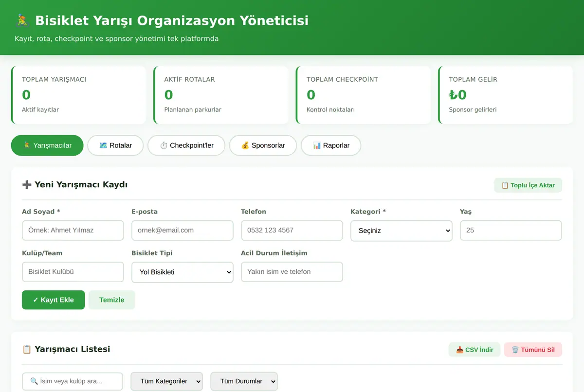Click the cyclist icon in the header title
Image resolution: width=584 pixels, height=392 pixels.
22,21
